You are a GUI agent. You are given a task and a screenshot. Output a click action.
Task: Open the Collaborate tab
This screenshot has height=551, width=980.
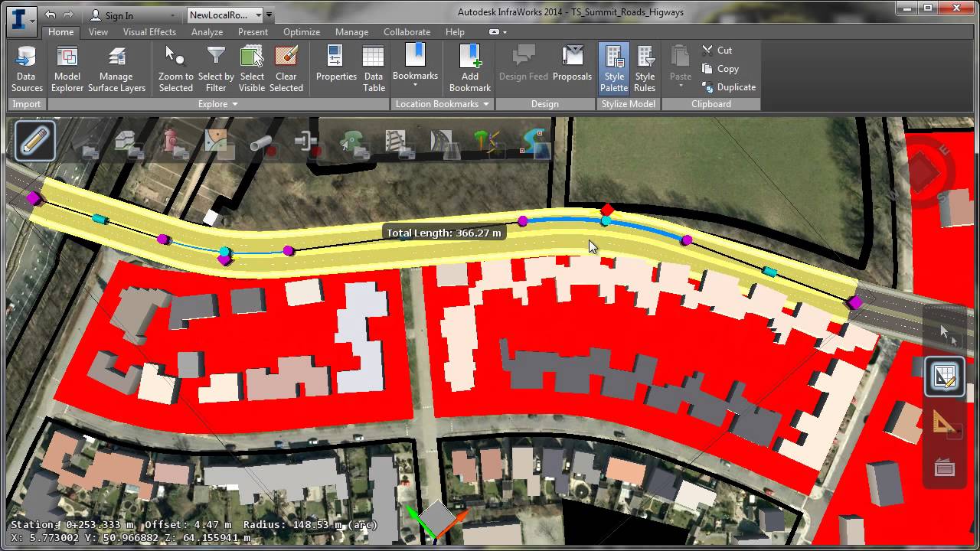click(407, 32)
